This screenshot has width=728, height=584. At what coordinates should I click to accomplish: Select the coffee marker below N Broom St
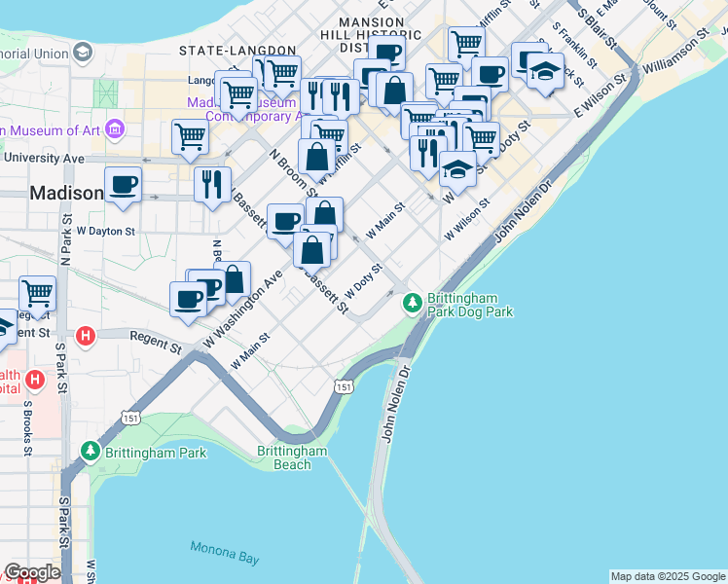pyautogui.click(x=284, y=224)
